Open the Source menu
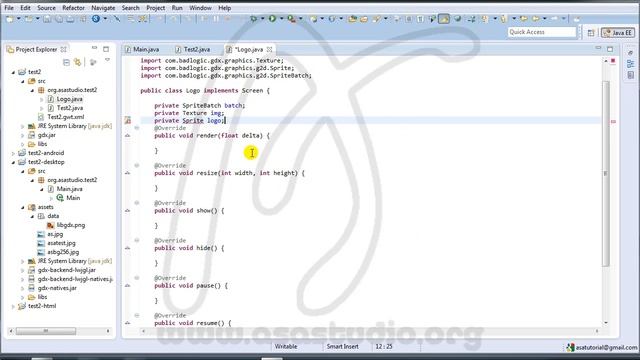 (46, 8)
